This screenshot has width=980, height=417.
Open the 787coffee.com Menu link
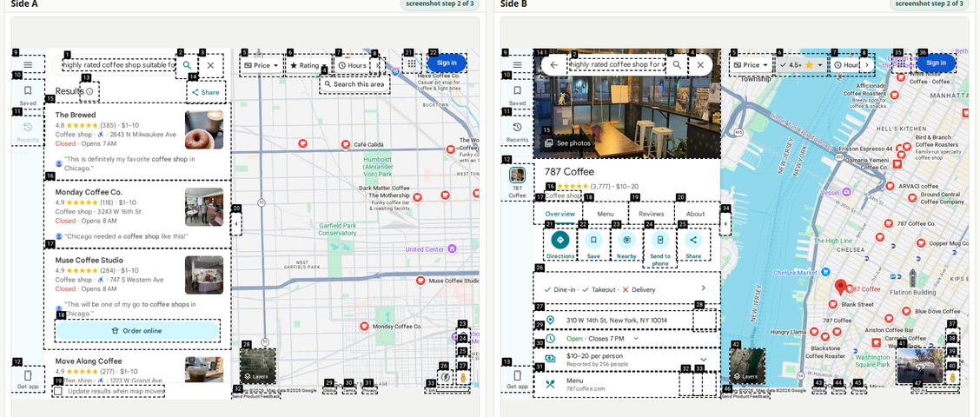[627, 384]
